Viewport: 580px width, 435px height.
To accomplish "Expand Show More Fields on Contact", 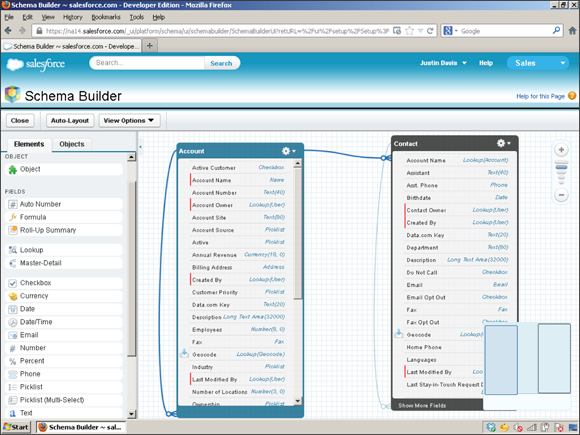I will point(422,405).
